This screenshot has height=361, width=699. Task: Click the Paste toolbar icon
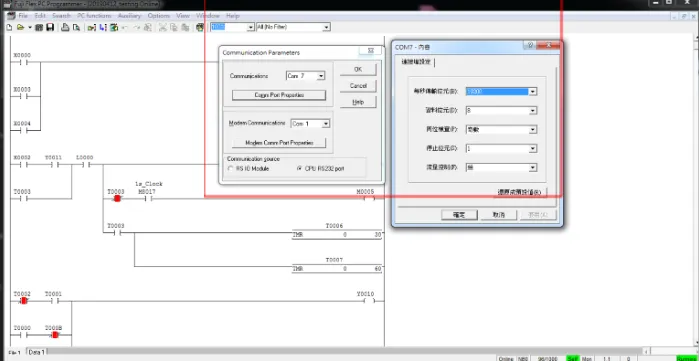point(185,27)
